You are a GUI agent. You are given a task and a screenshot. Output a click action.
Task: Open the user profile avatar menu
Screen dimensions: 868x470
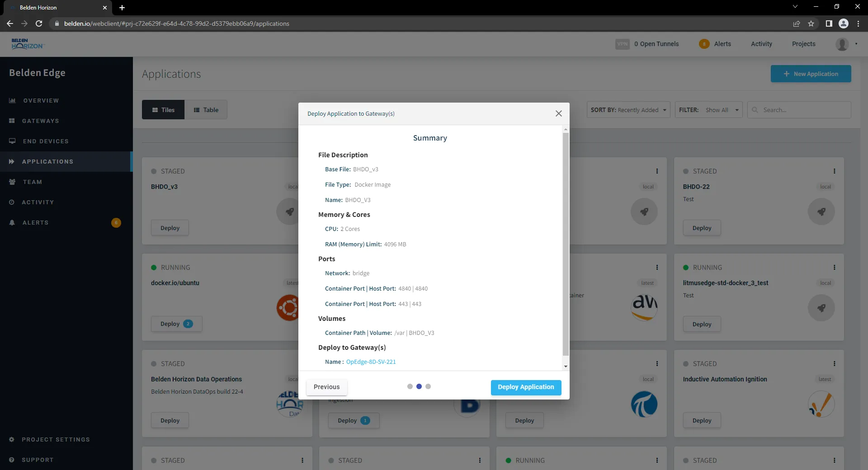pyautogui.click(x=842, y=44)
